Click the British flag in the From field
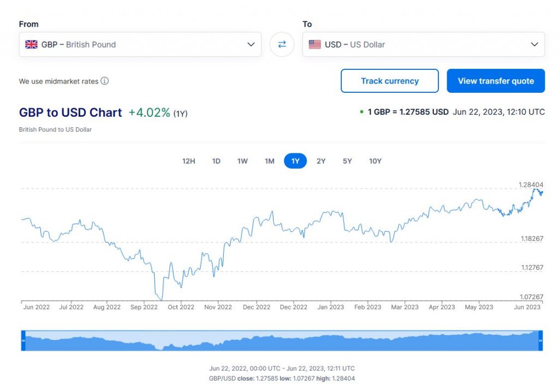The height and width of the screenshot is (392, 559). click(31, 44)
